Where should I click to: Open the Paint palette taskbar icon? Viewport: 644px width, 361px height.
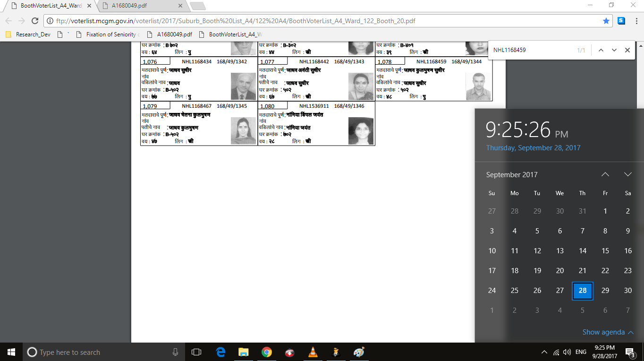click(359, 352)
